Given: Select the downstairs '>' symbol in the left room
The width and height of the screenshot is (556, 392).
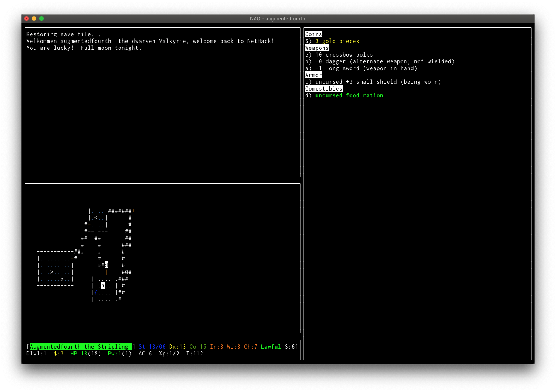Looking at the screenshot, I should point(51,272).
